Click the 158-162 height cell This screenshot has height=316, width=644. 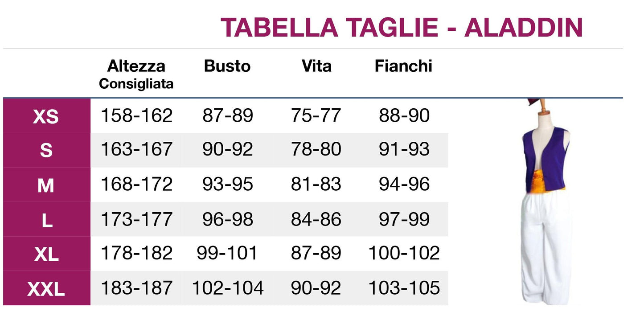pyautogui.click(x=136, y=116)
